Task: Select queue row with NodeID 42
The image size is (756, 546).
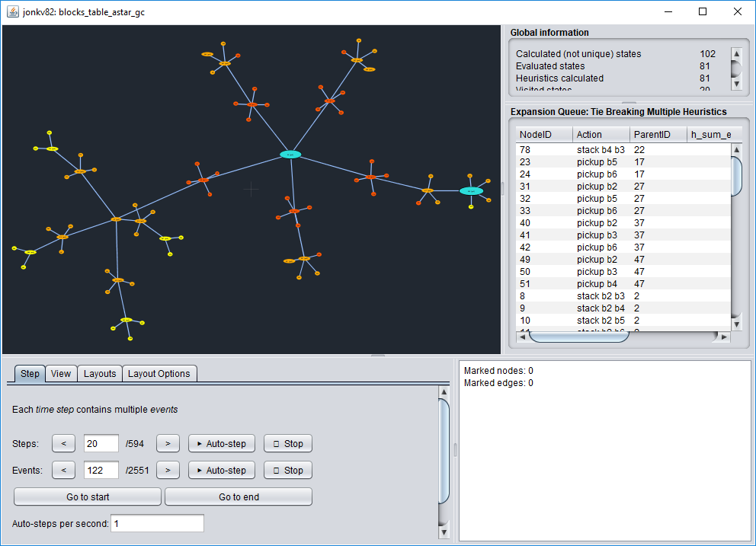Action: point(623,247)
